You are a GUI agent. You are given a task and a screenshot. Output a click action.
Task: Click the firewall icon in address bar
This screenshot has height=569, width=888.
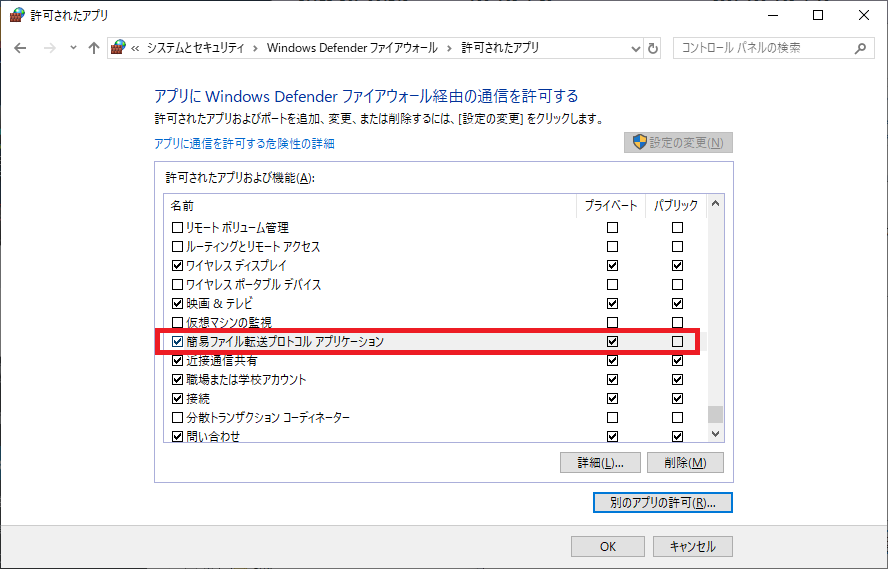click(x=118, y=48)
